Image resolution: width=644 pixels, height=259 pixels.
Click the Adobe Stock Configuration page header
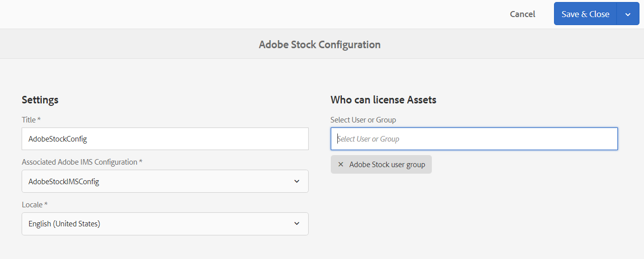(320, 44)
